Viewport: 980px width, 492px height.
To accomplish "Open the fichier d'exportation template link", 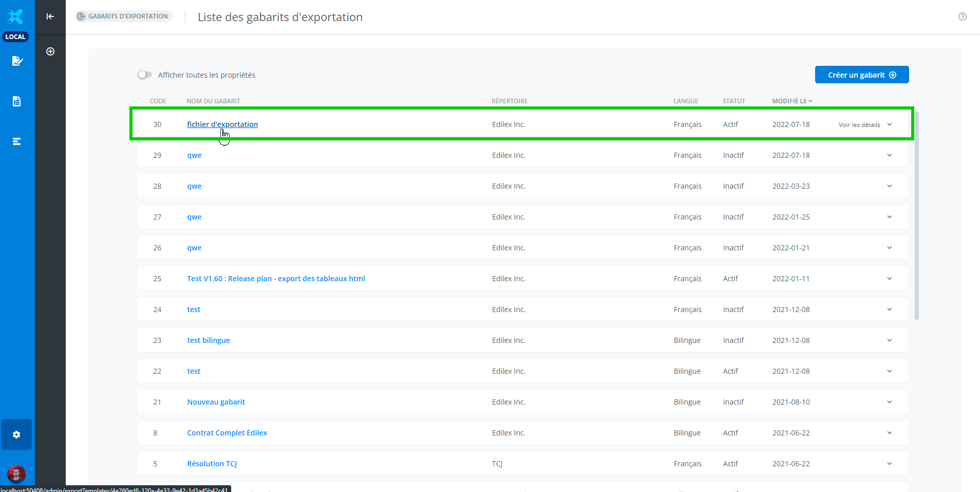I will coord(222,124).
